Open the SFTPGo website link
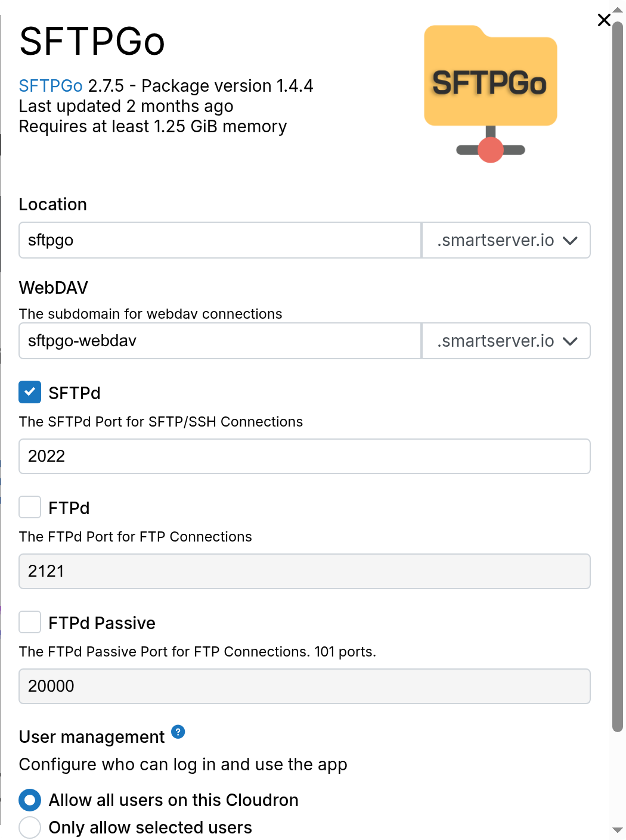Viewport: 626px width, 840px height. click(x=51, y=86)
